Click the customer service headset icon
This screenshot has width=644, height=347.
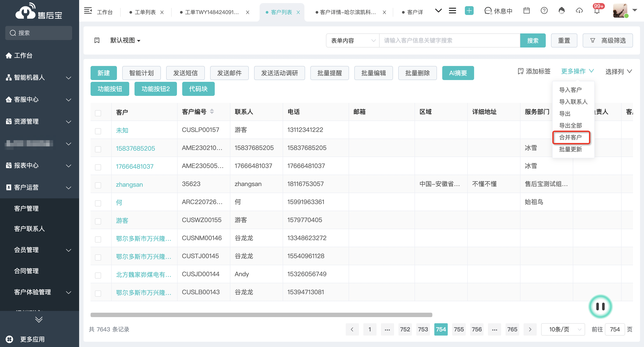pyautogui.click(x=562, y=11)
